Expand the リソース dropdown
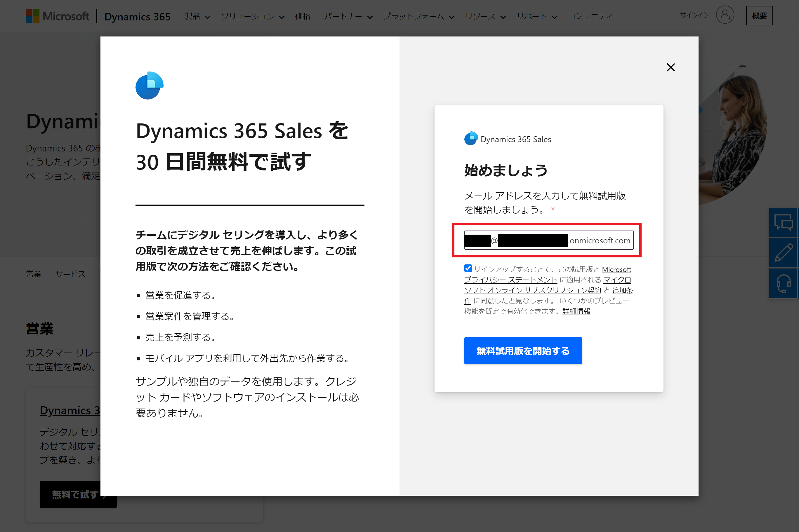Viewport: 799px width, 532px height. point(485,16)
